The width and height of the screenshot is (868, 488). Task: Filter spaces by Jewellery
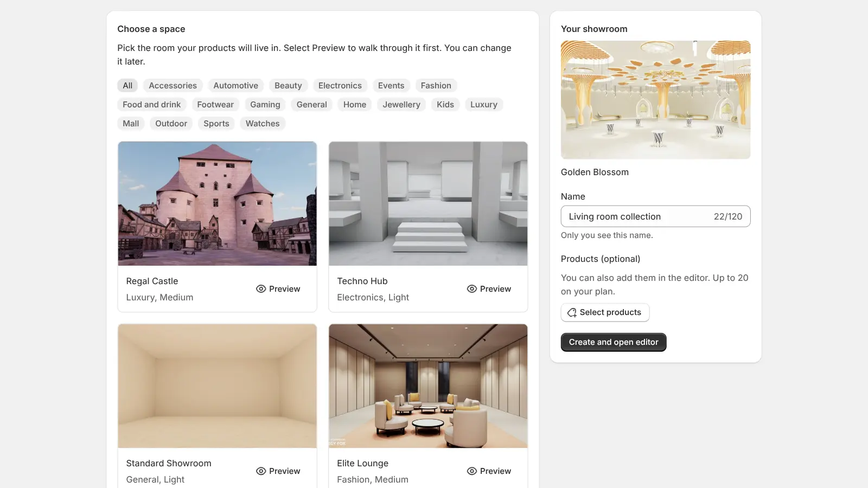click(x=401, y=105)
